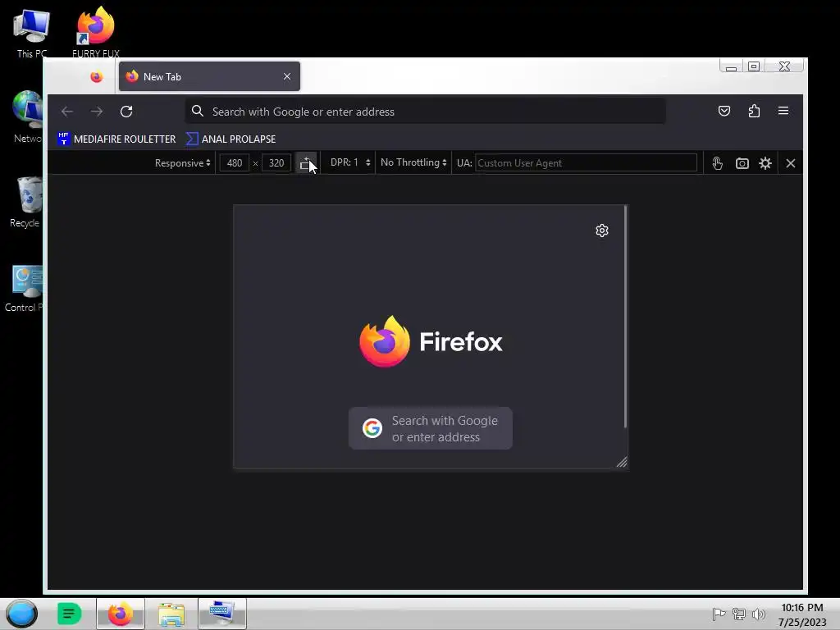
Task: Open the Firefox View pinned icon
Action: tap(97, 76)
